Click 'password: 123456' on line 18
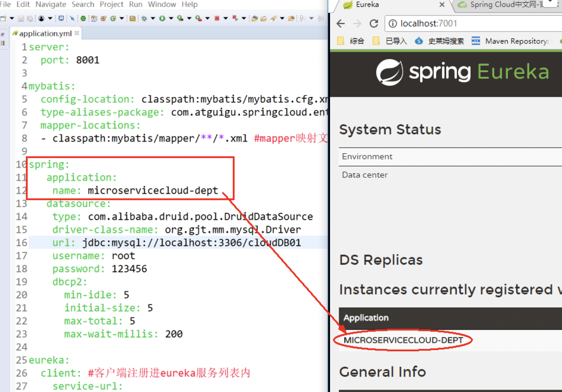 (x=100, y=269)
